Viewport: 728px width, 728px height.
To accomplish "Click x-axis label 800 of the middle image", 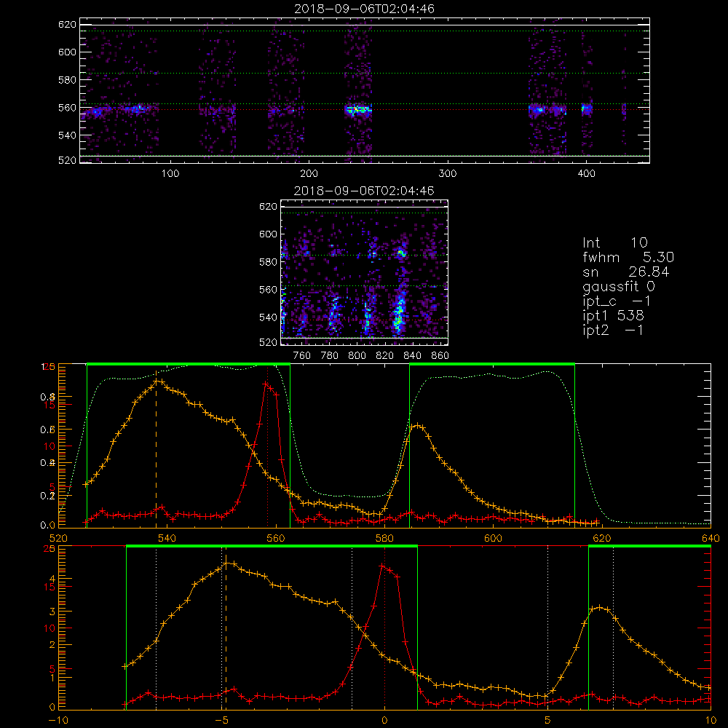I will 357,356.
